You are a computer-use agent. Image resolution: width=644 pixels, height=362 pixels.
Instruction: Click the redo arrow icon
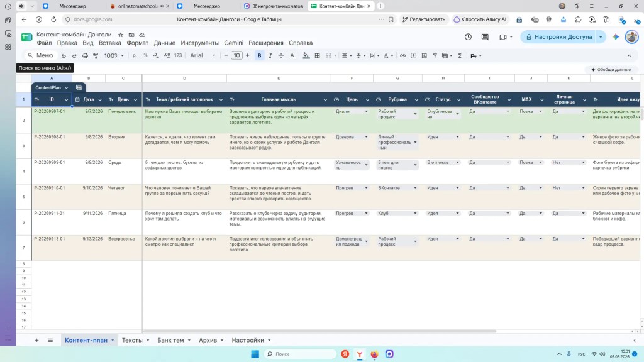click(74, 56)
